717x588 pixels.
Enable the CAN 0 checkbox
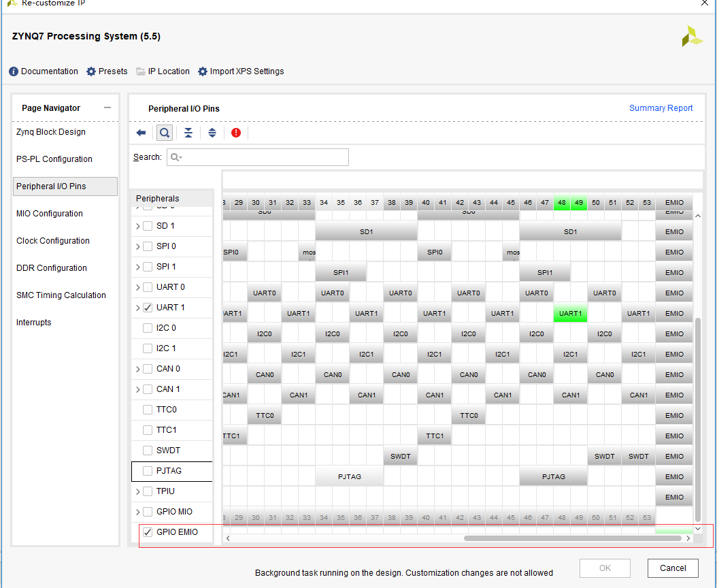coord(147,369)
